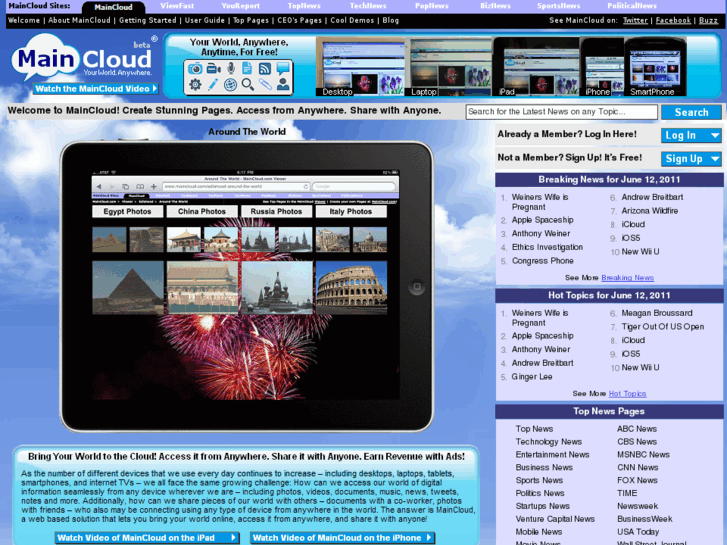
Task: Click Watch Video of MainCloud on the iPhone
Action: click(342, 538)
